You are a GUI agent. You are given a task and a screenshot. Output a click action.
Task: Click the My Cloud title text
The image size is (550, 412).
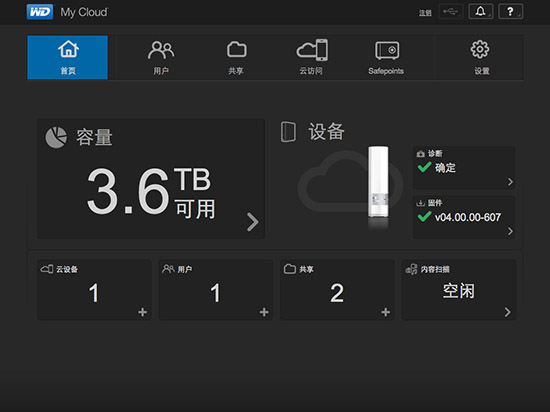point(84,12)
